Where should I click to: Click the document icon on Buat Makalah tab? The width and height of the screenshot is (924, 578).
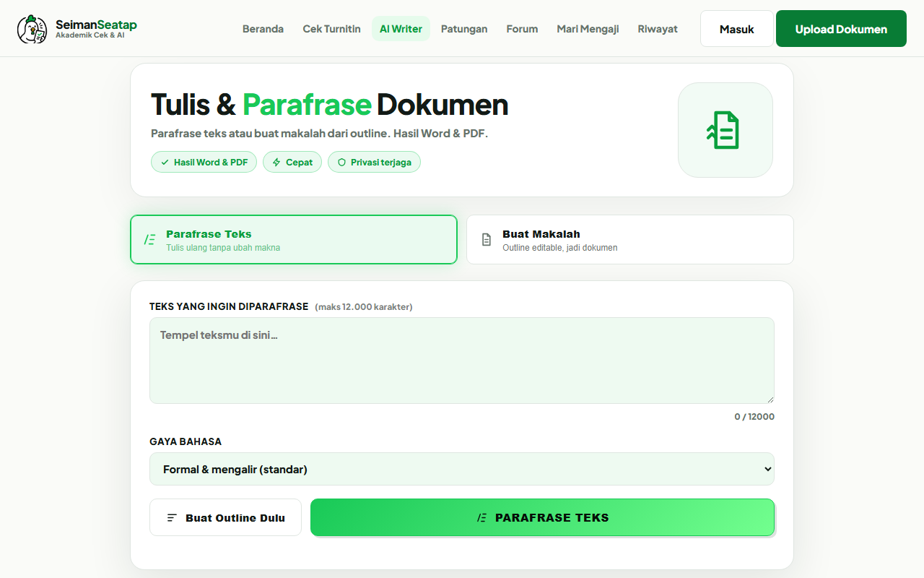(x=487, y=240)
